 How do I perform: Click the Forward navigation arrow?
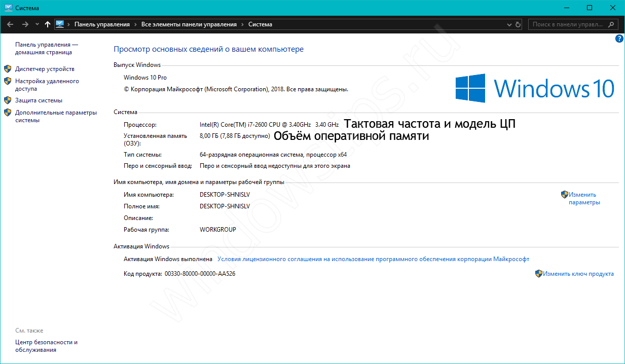click(x=25, y=24)
